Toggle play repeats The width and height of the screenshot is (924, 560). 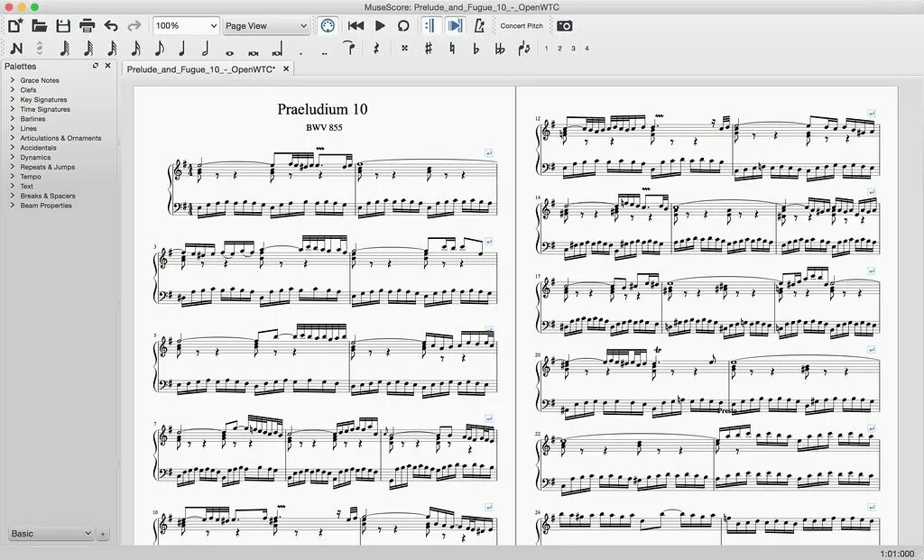pos(430,25)
